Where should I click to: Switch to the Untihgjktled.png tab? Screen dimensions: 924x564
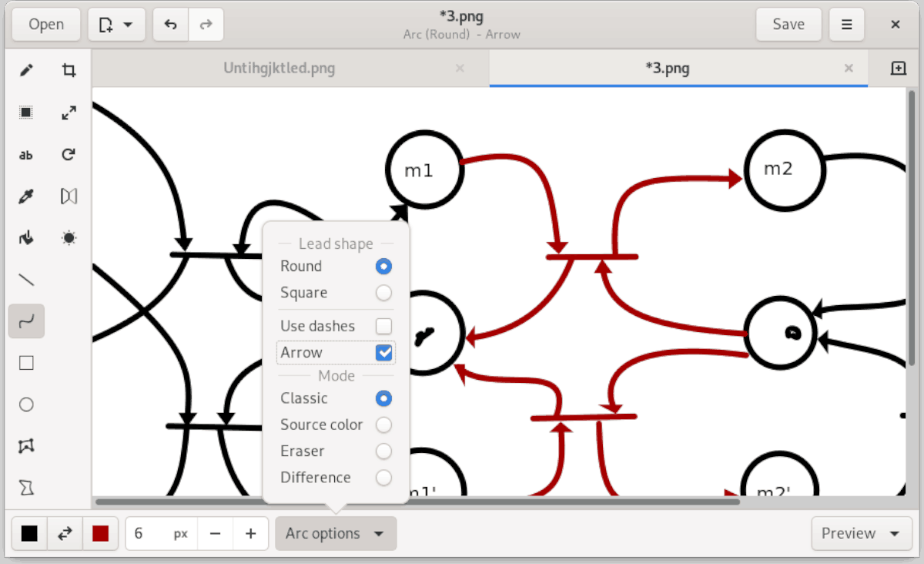(x=279, y=68)
